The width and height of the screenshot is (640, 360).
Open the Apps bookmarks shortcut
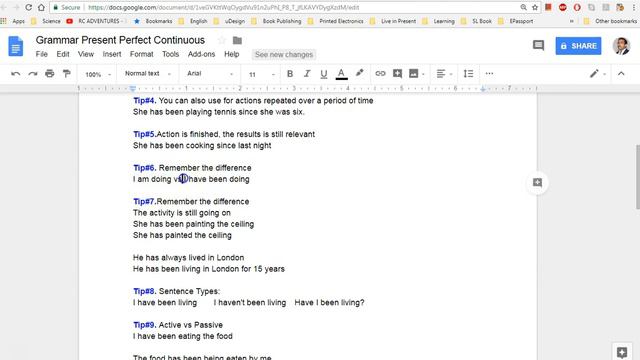tap(13, 21)
